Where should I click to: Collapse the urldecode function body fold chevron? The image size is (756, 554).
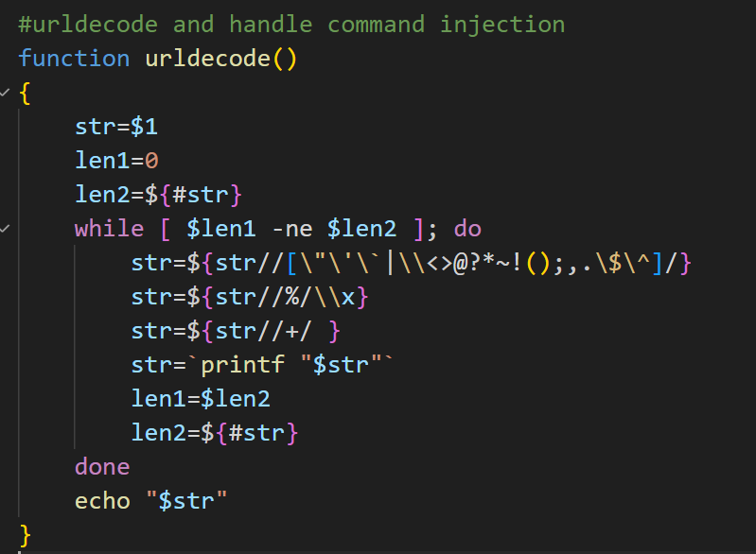coord(7,93)
